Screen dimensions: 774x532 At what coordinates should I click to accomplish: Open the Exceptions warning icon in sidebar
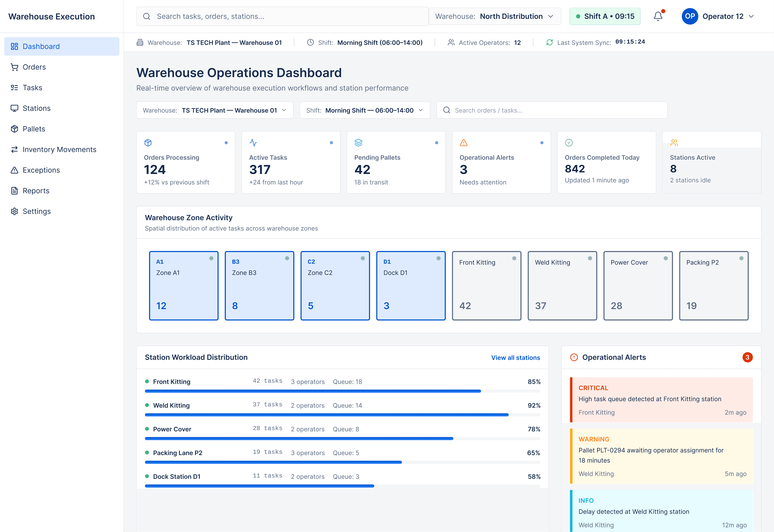(x=15, y=170)
